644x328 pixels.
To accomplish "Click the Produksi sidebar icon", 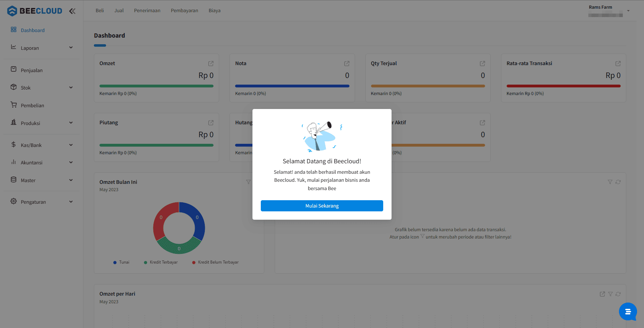I will pyautogui.click(x=14, y=122).
